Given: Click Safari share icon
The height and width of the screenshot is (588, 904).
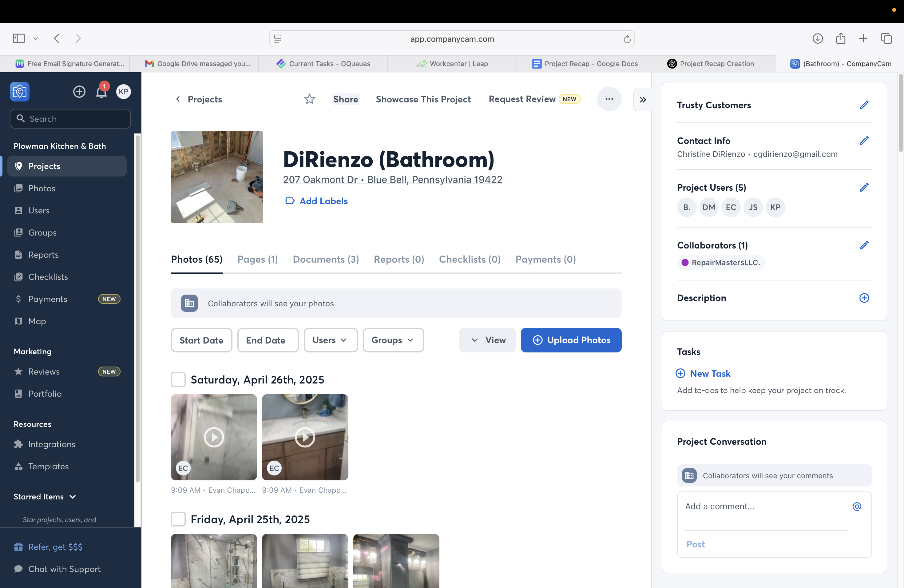Looking at the screenshot, I should click(x=841, y=38).
